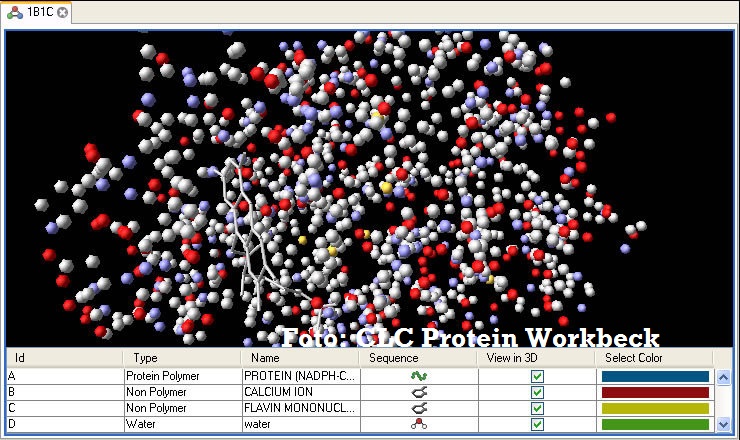The height and width of the screenshot is (440, 740).
Task: Change the red color for Calcium Ion
Action: [654, 392]
